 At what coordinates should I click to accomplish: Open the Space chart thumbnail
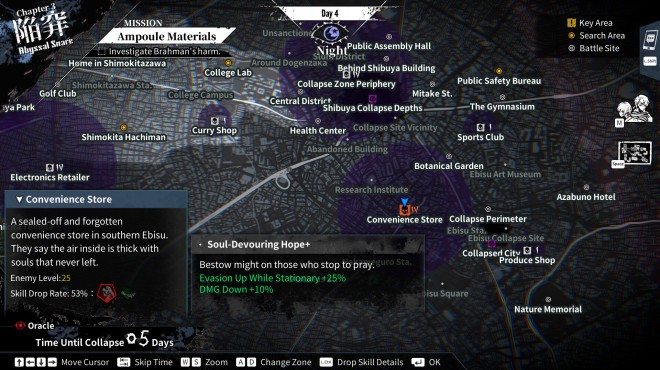click(x=634, y=152)
